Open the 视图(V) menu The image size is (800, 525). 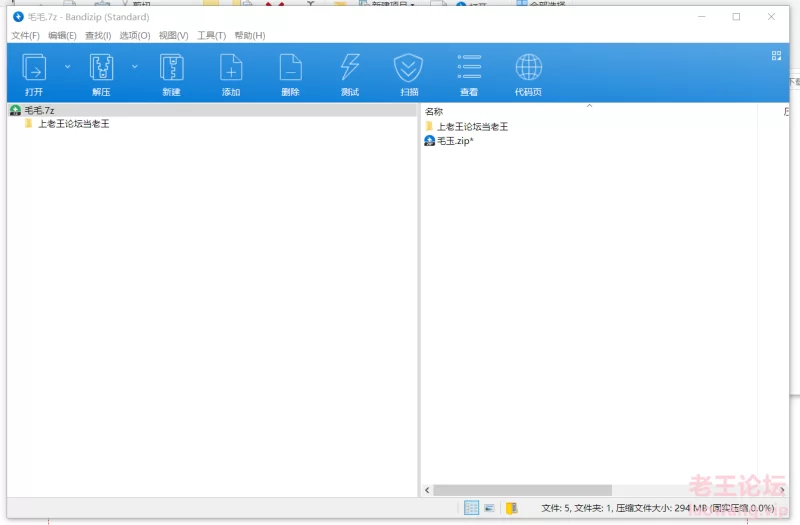173,35
